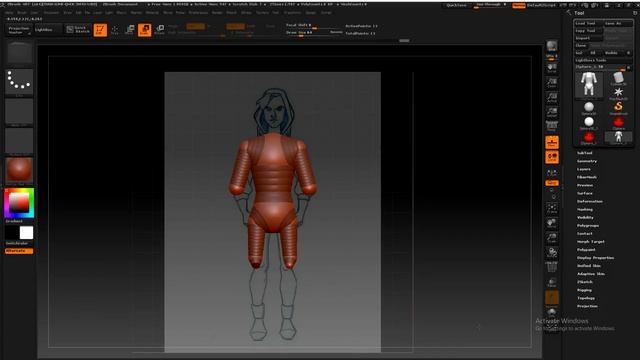
Task: Open the Tool menu in menu bar
Action: tap(276, 13)
